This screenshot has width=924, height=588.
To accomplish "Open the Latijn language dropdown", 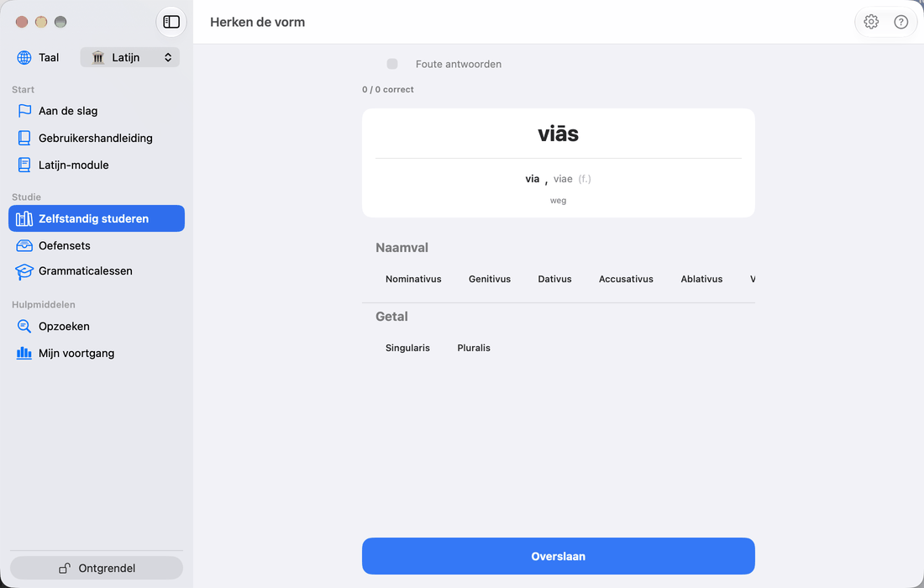I will [x=129, y=57].
